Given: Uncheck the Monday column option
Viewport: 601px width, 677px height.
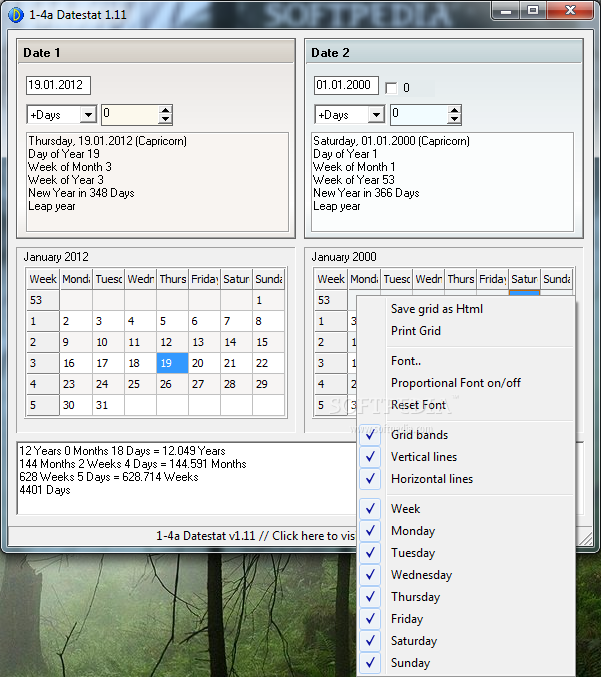Looking at the screenshot, I should 466,531.
